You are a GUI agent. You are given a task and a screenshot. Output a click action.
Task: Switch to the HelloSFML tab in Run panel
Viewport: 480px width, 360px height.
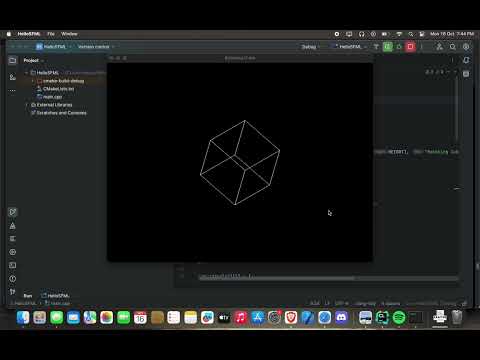pyautogui.click(x=55, y=296)
